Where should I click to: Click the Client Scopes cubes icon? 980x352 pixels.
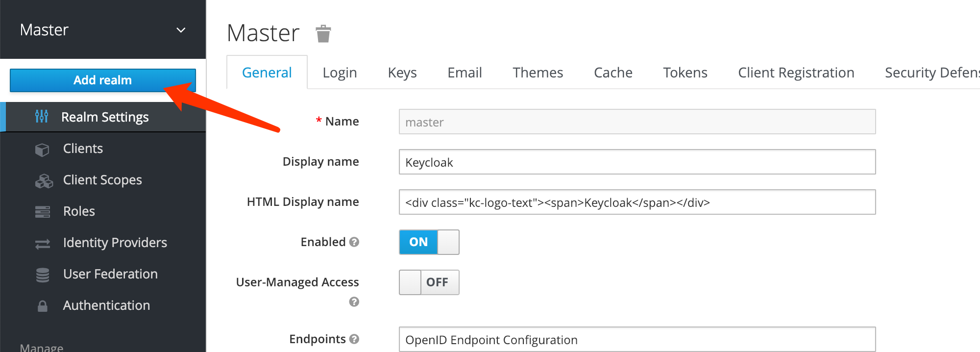tap(44, 181)
